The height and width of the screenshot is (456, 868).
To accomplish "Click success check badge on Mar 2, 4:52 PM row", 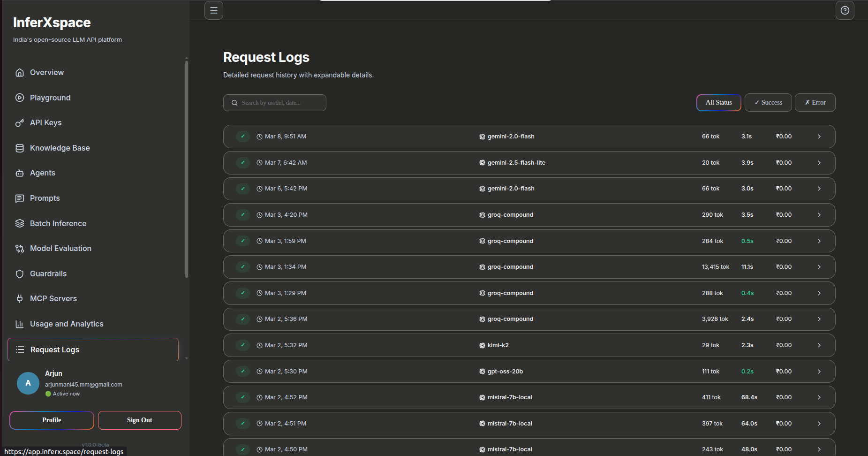I will (x=242, y=397).
